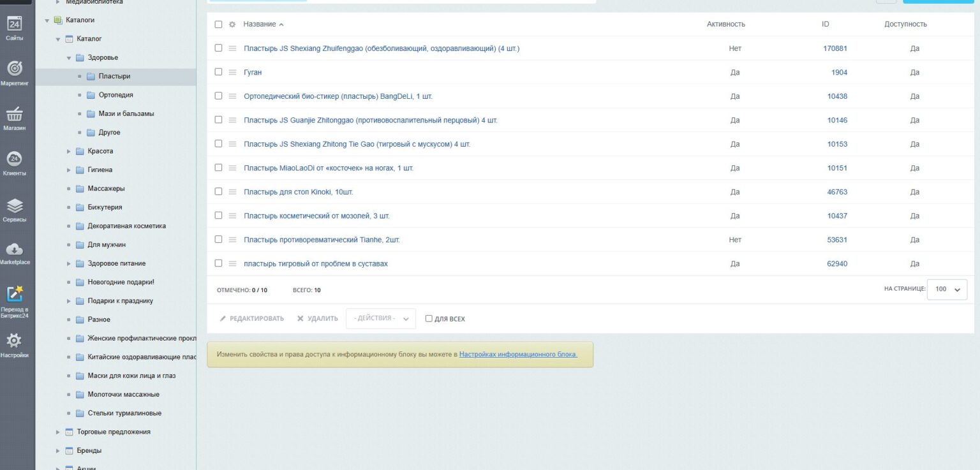Check the Пластырь противоревматический Tianhe checkbox
This screenshot has width=980, height=470.
(218, 239)
